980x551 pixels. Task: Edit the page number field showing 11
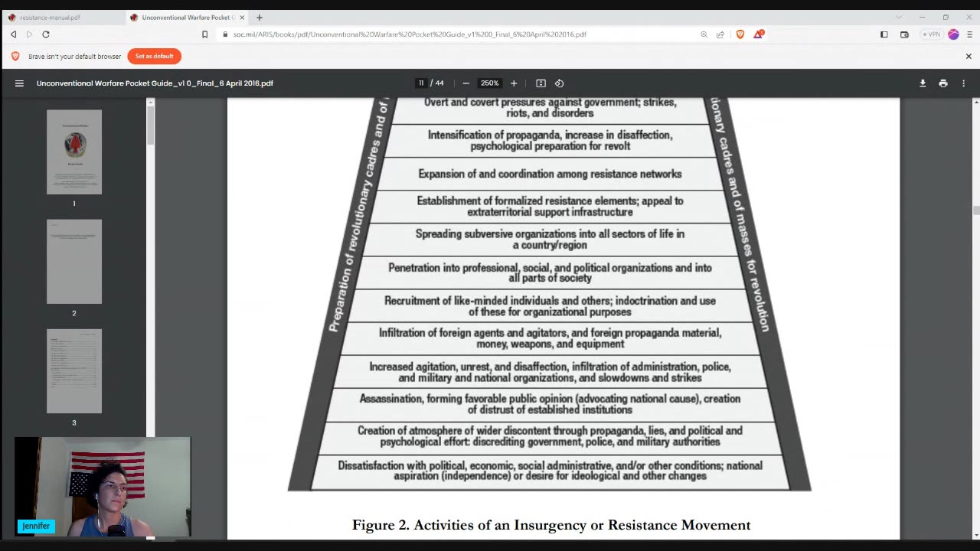[x=421, y=83]
